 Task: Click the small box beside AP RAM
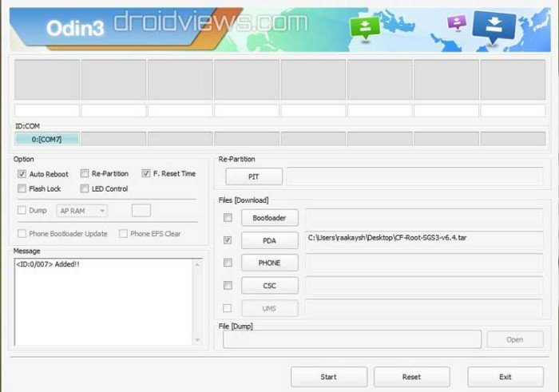pos(141,210)
